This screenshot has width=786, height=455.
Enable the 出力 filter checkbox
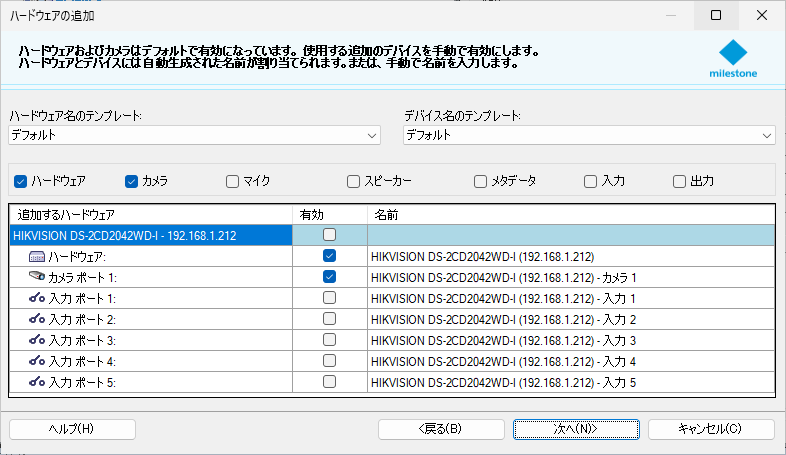[x=679, y=181]
